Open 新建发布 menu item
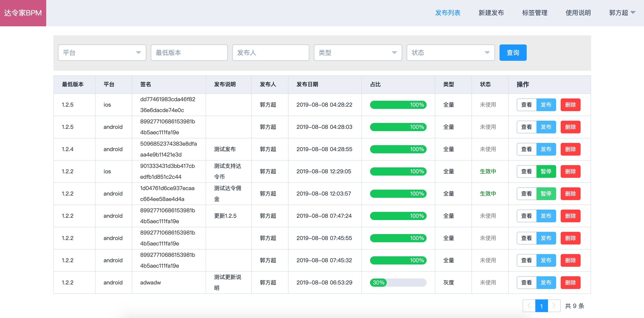This screenshot has height=318, width=644. tap(491, 13)
